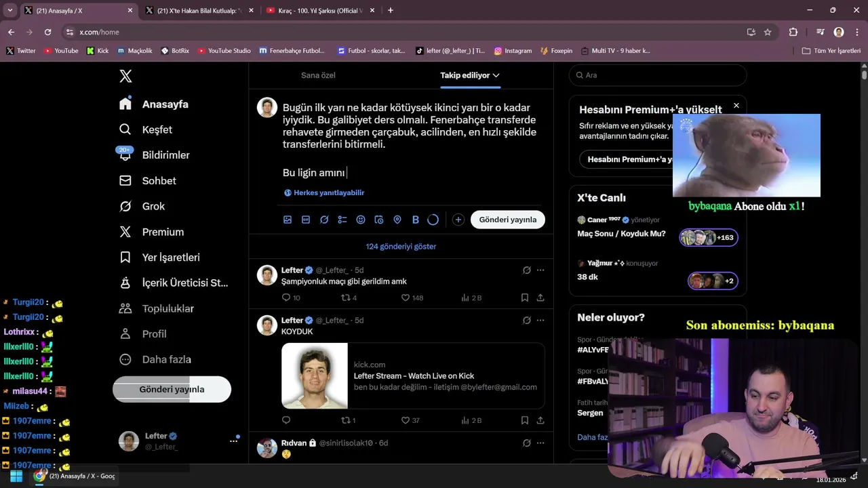Open İçerik Üreticisi Stüdyosu item
This screenshot has height=488, width=868.
174,283
